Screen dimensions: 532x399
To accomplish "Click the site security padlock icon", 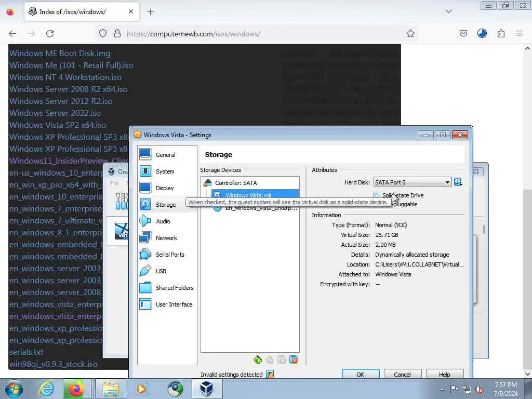I will click(117, 34).
